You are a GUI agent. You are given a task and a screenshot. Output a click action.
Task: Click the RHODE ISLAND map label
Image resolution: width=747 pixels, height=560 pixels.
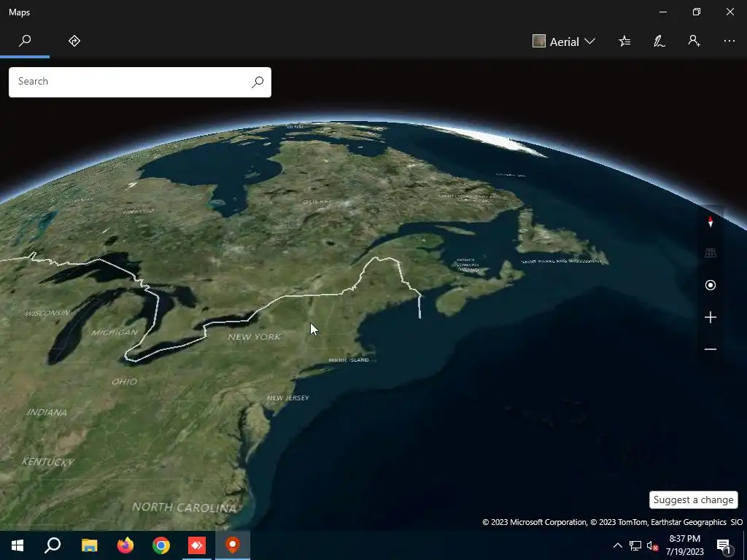click(349, 360)
